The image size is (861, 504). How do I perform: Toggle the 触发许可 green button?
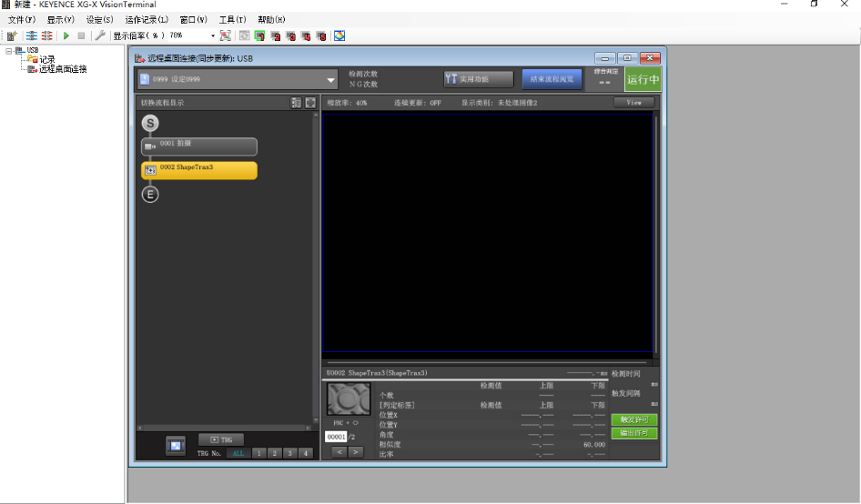634,419
